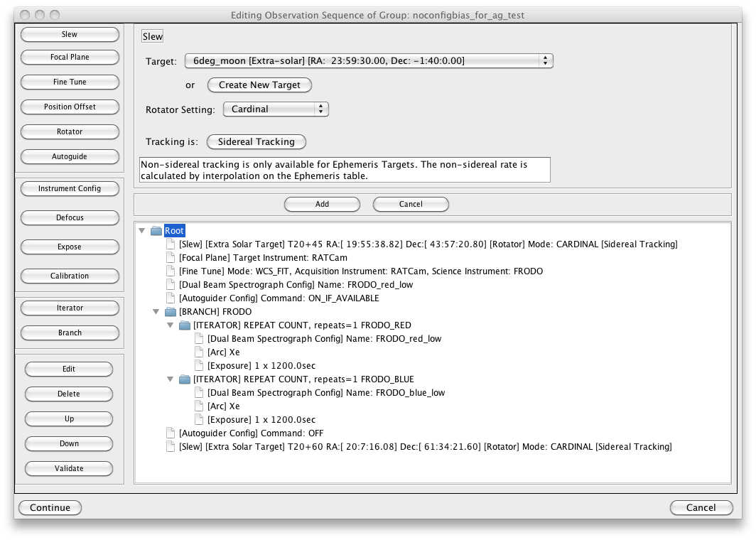Click document icon of Autoguider OFF row
The image size is (756, 540).
click(171, 433)
